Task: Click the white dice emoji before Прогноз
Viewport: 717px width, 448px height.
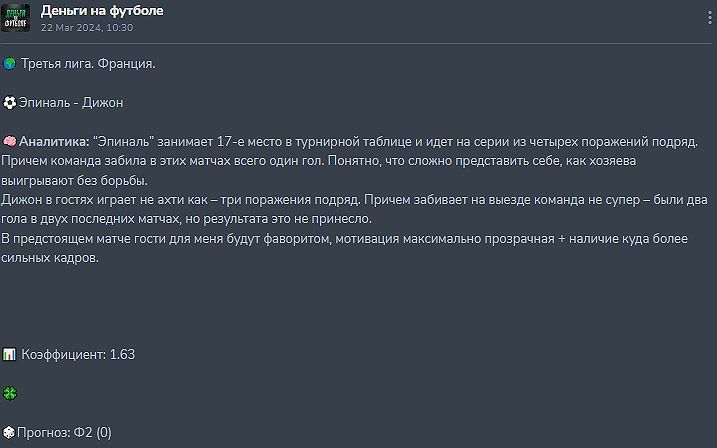Action: coord(9,432)
